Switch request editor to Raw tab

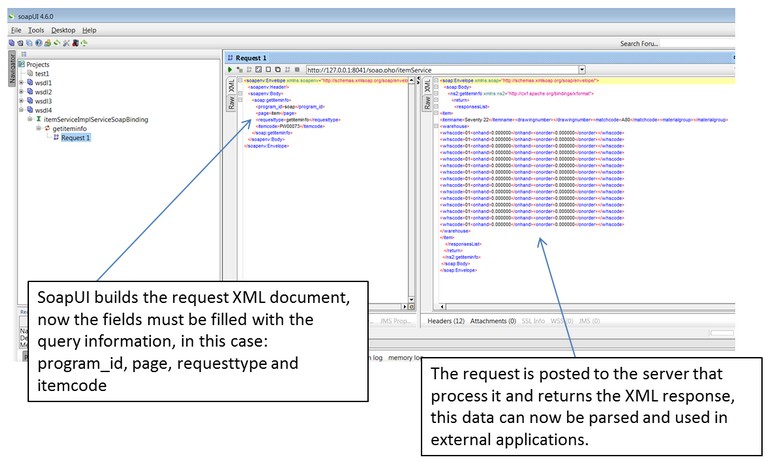230,102
